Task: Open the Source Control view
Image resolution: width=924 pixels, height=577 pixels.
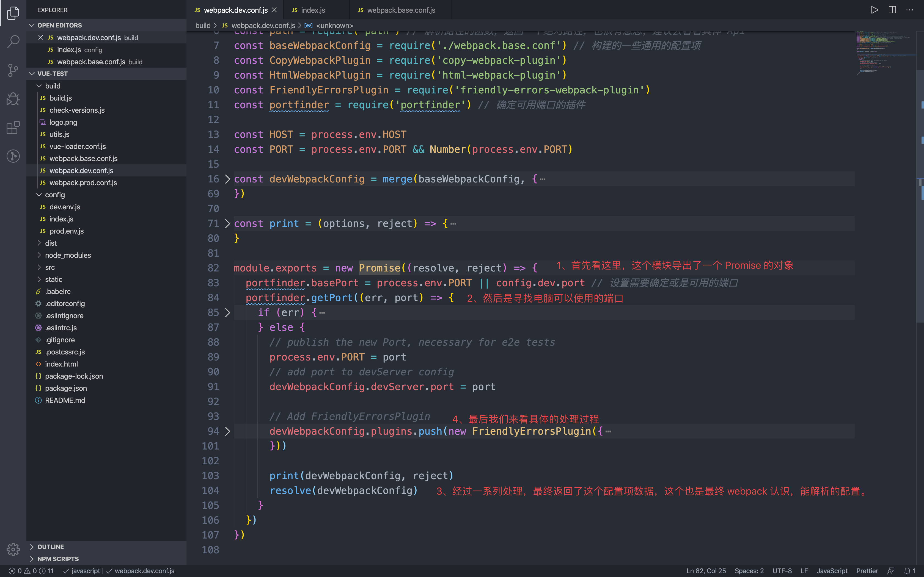Action: (x=13, y=70)
